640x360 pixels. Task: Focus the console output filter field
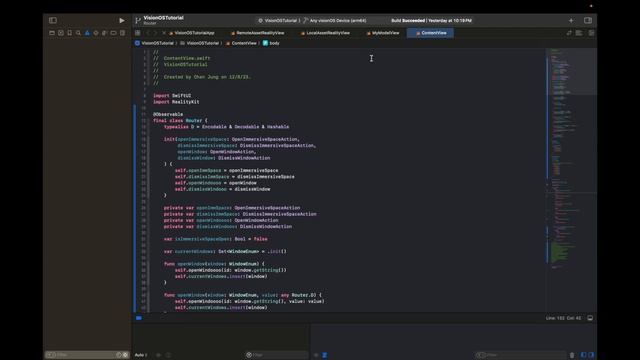[520, 355]
